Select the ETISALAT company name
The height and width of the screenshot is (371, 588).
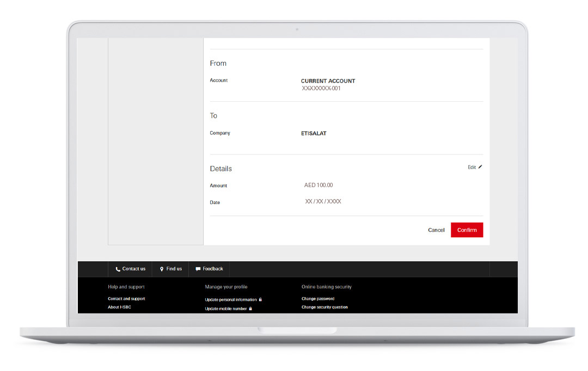314,133
